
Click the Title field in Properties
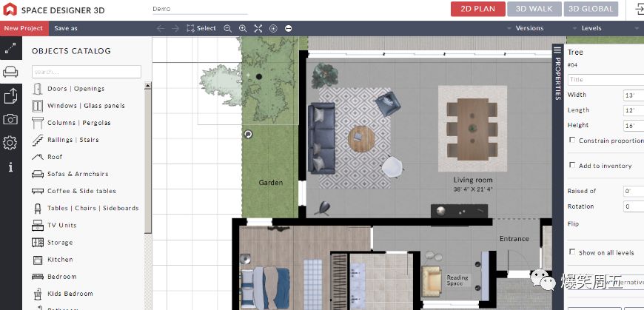pyautogui.click(x=606, y=80)
